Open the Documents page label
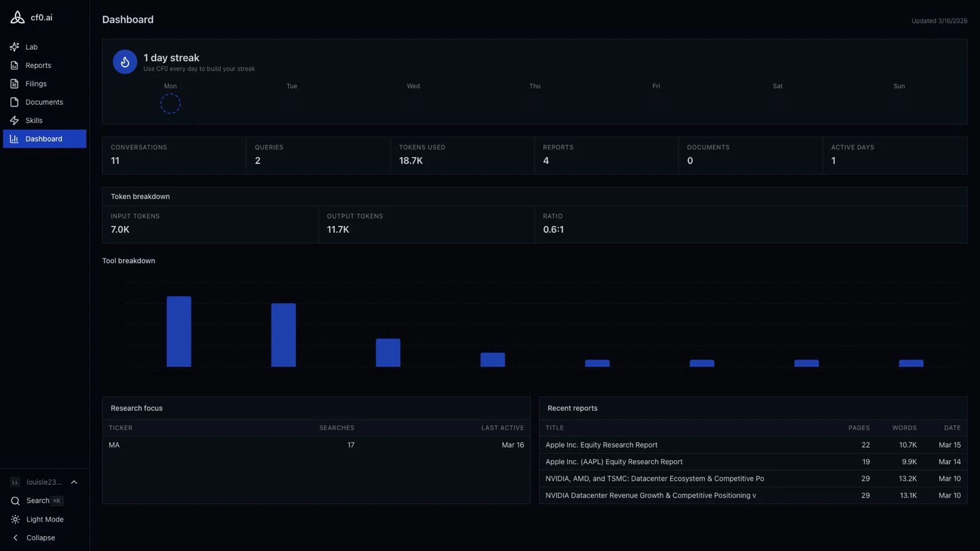 tap(44, 102)
